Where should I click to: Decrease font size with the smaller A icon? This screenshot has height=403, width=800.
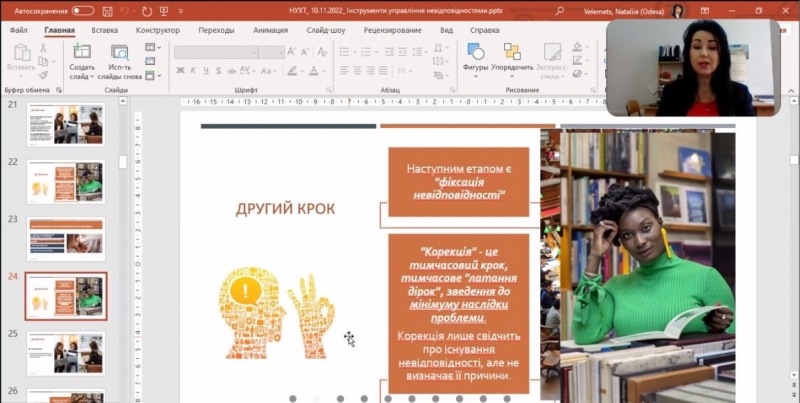pyautogui.click(x=305, y=52)
